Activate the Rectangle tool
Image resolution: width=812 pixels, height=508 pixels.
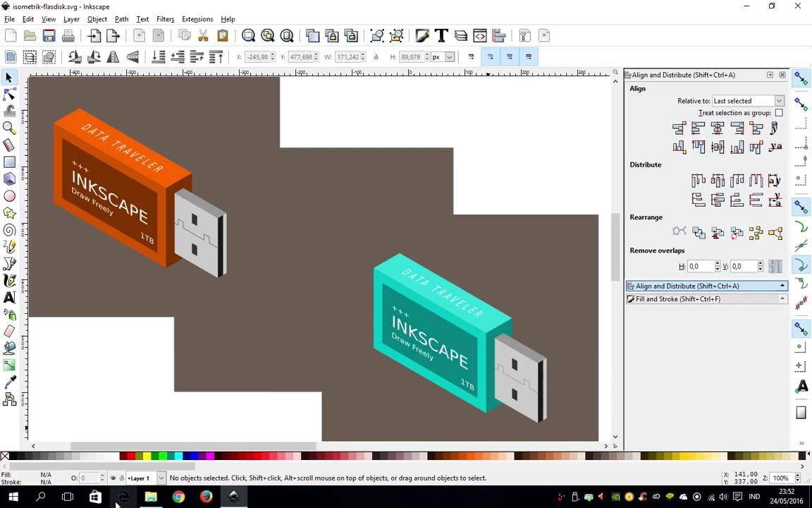click(10, 162)
